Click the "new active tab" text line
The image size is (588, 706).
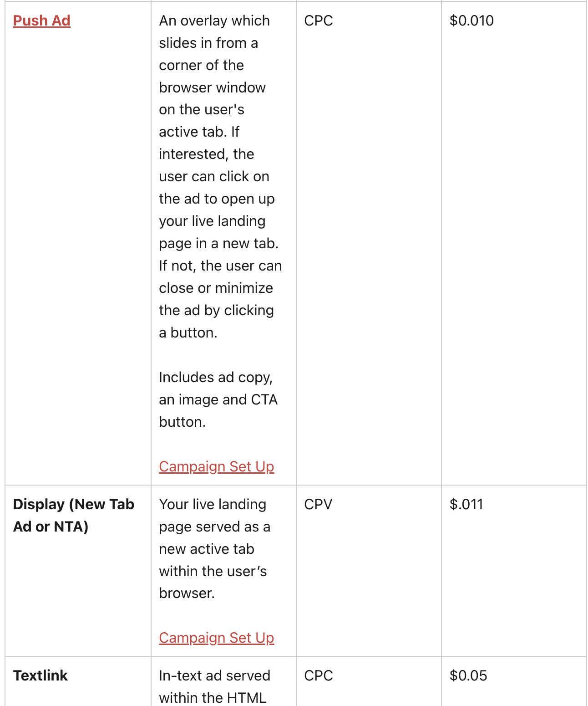[206, 549]
